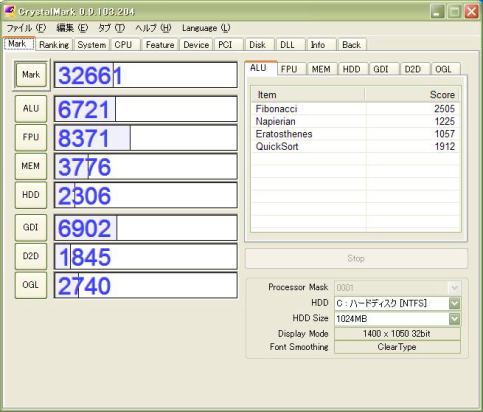Click the total Mark score bar 32661
Image resolution: width=483 pixels, height=412 pixels.
pyautogui.click(x=146, y=75)
